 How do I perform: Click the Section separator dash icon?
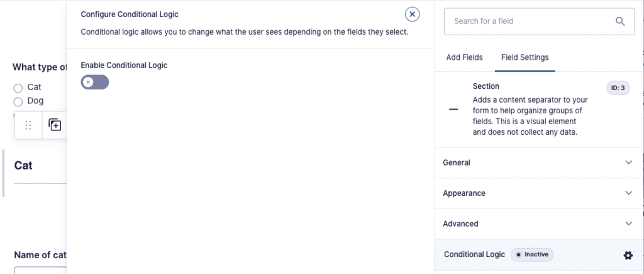point(453,110)
